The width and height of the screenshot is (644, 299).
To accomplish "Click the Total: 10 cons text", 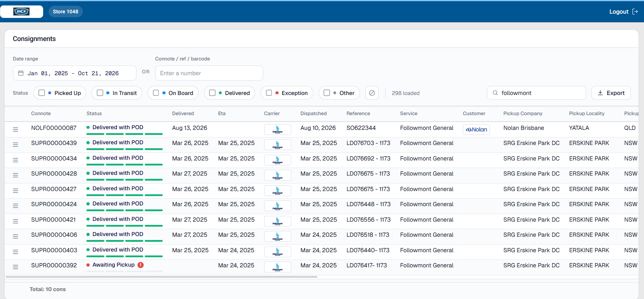I will click(48, 289).
